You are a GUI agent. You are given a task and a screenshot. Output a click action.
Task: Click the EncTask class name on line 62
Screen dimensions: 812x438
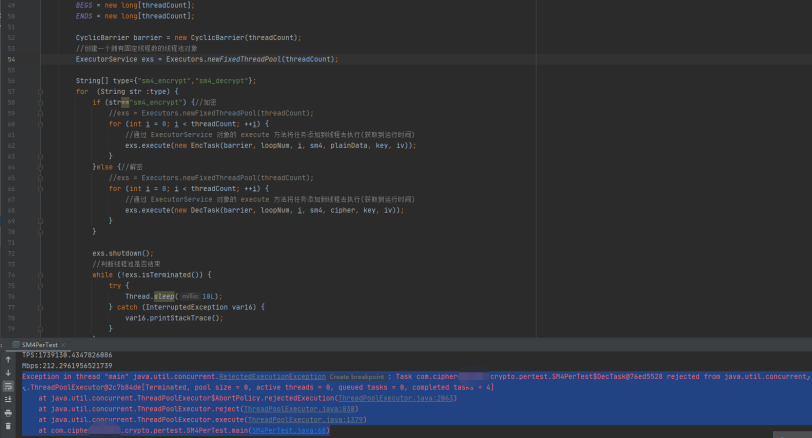[x=205, y=145]
